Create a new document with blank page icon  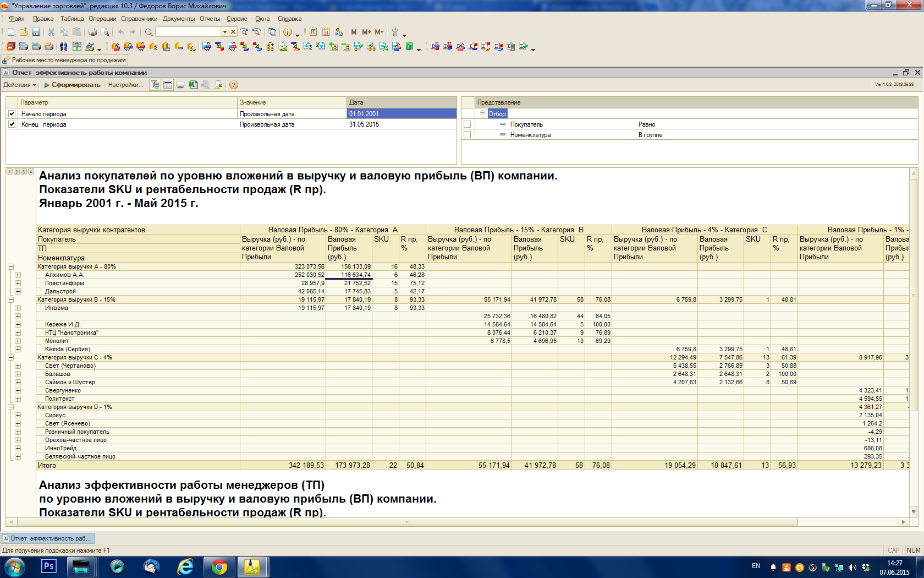[11, 32]
